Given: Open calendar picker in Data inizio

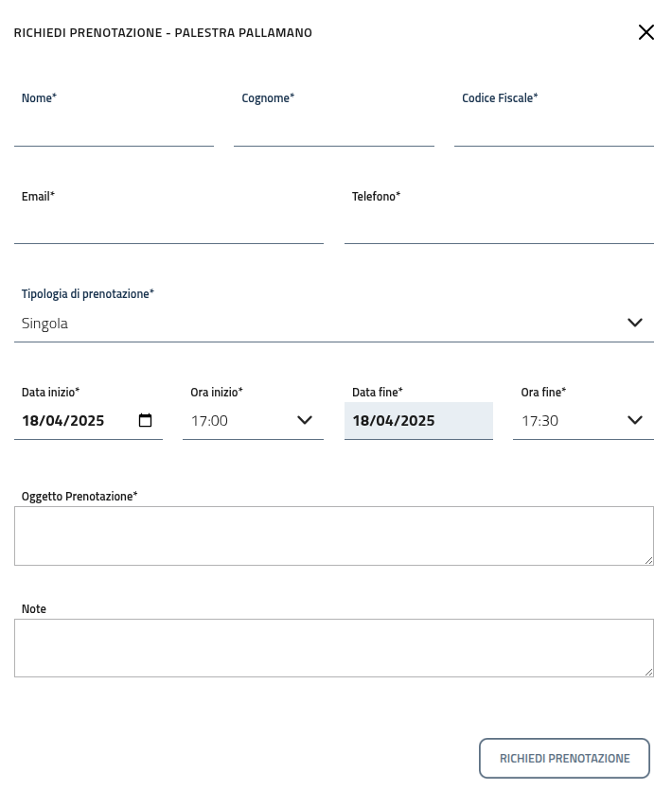Looking at the screenshot, I should [x=146, y=421].
